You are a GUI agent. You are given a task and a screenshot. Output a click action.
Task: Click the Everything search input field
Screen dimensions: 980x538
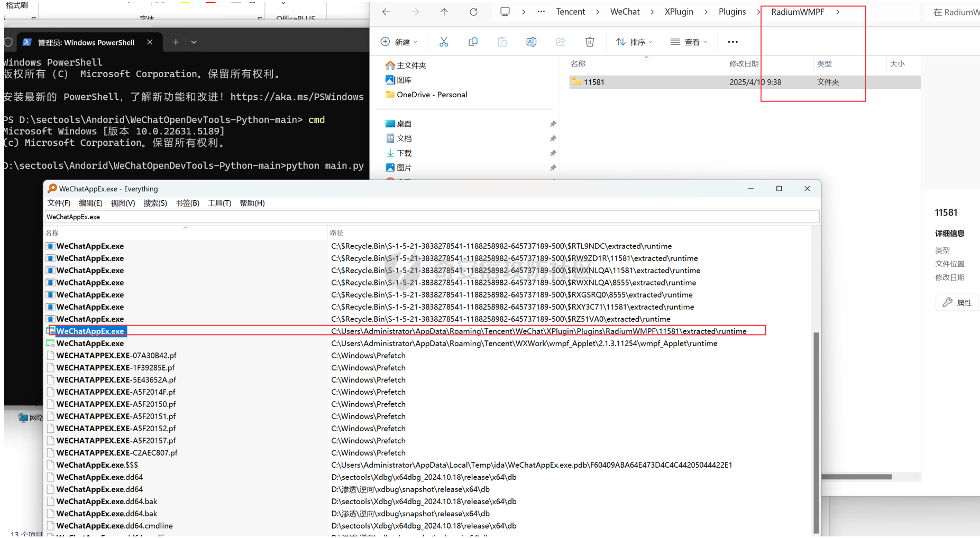[x=432, y=217]
